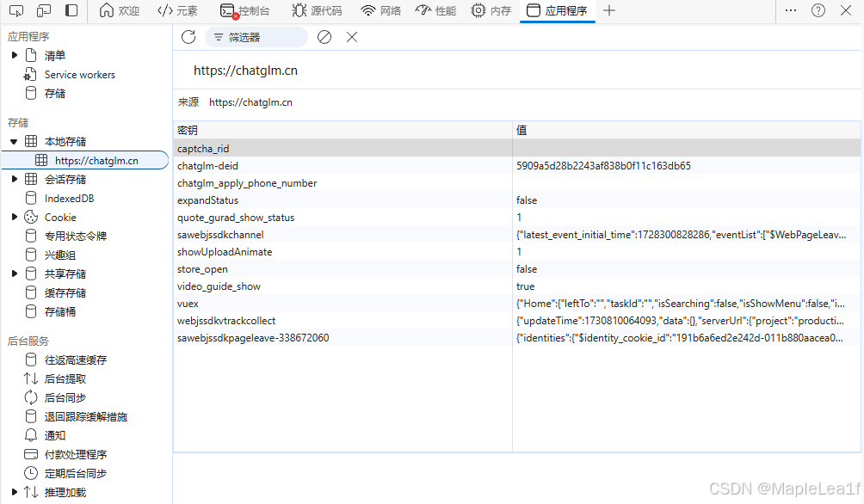Open the 欢迎 tab

[119, 10]
